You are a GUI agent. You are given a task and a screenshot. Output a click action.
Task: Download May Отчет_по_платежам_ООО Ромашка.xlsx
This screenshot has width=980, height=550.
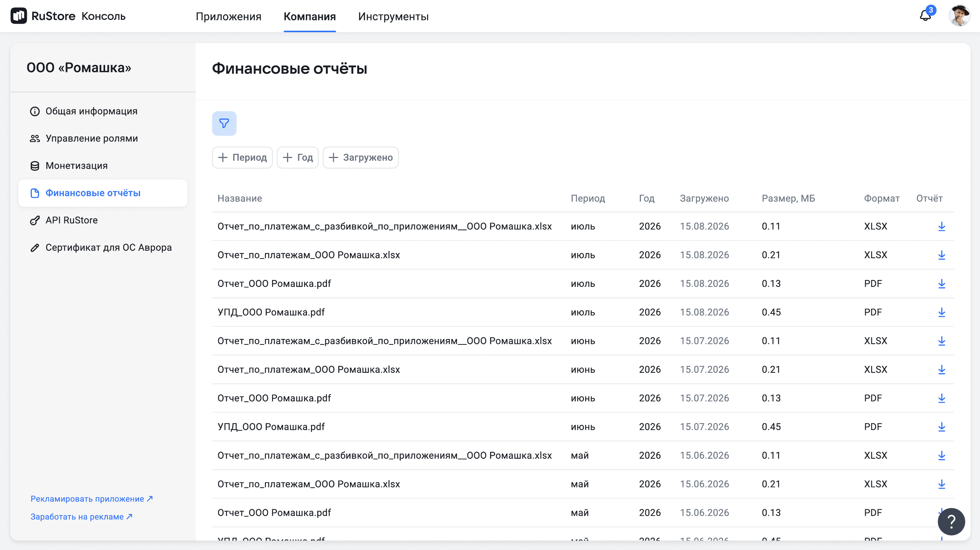(x=942, y=484)
